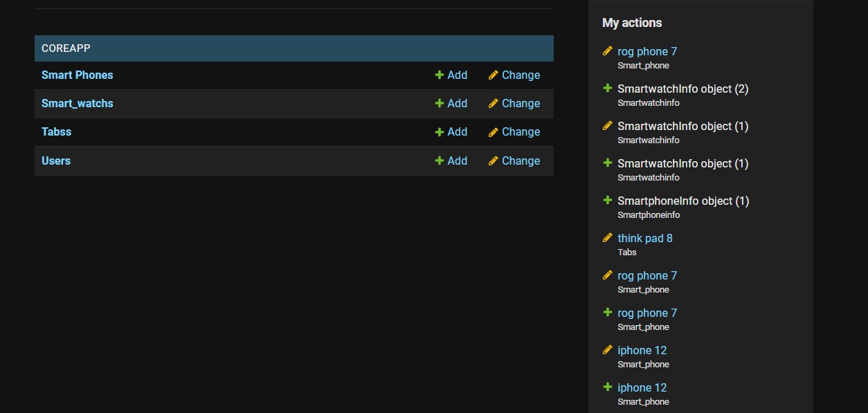Click the My actions heading

[x=632, y=23]
